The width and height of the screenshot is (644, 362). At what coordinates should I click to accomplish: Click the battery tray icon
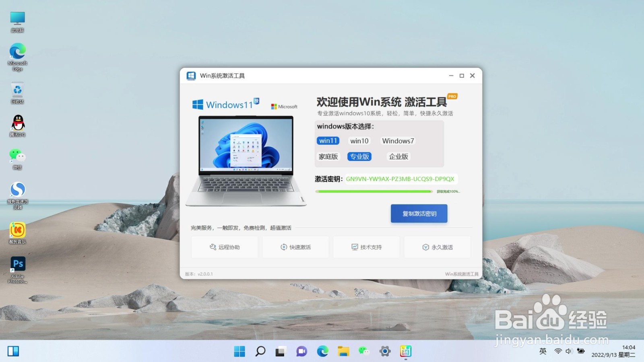pyautogui.click(x=580, y=351)
